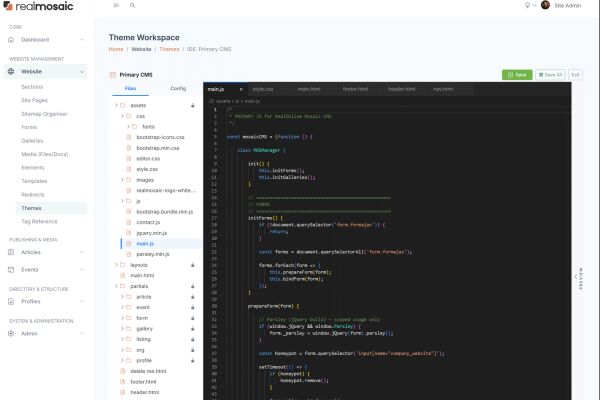This screenshot has width=600, height=400.
Task: Click the Save All button
Action: click(550, 75)
